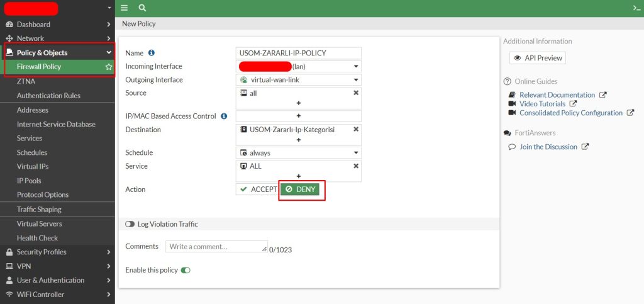644x304 pixels.
Task: Toggle Log Violation Traffic switch
Action: 130,224
